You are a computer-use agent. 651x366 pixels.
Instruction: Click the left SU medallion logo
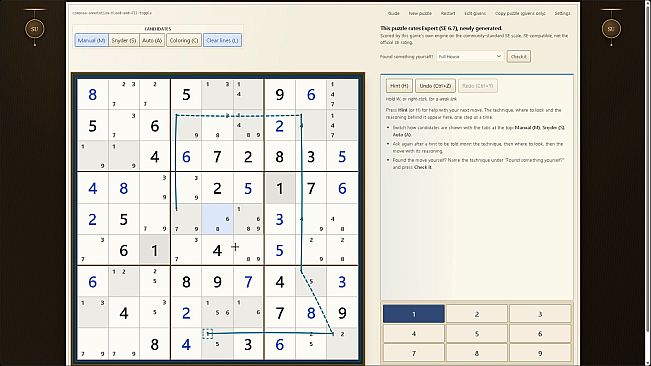34,29
